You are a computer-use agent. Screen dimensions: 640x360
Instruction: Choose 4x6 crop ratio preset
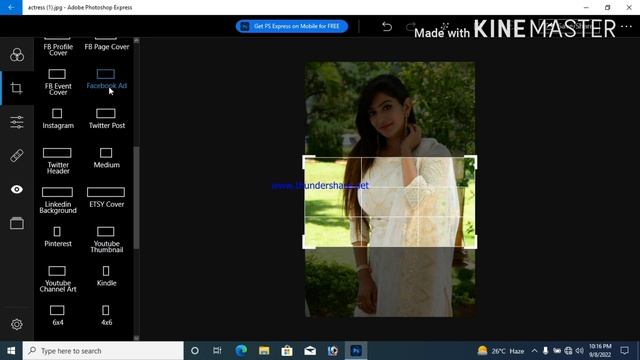pos(106,316)
